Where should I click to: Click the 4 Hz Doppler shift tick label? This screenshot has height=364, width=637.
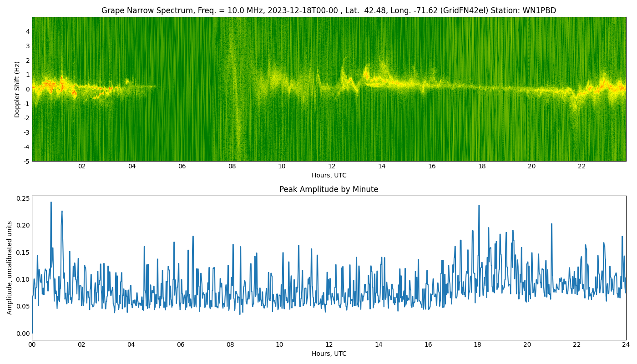pyautogui.click(x=28, y=31)
